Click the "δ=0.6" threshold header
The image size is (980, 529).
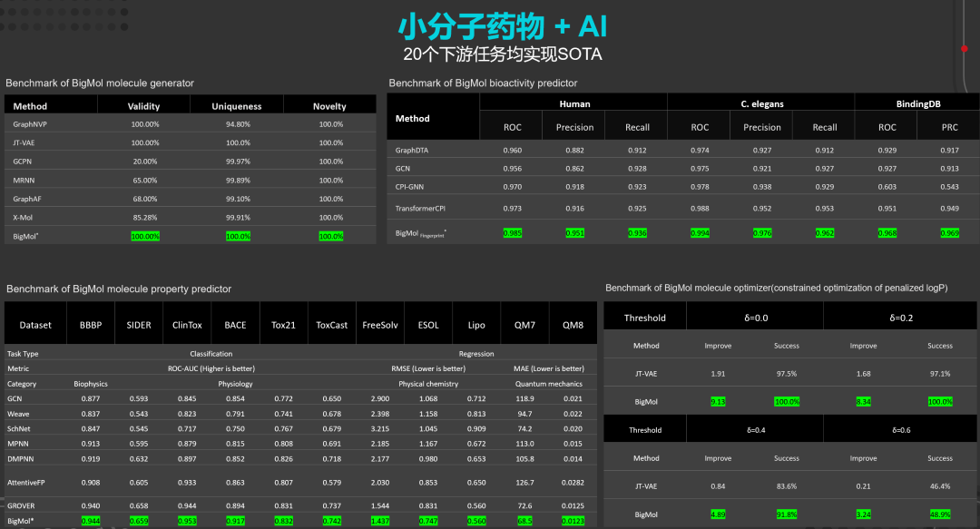coord(901,430)
